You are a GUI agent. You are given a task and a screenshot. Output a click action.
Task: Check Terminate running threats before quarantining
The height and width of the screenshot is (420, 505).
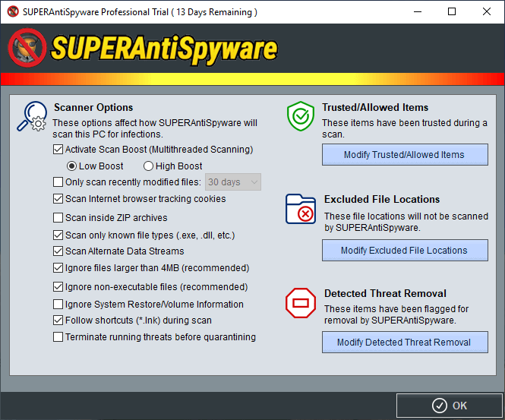pyautogui.click(x=58, y=337)
